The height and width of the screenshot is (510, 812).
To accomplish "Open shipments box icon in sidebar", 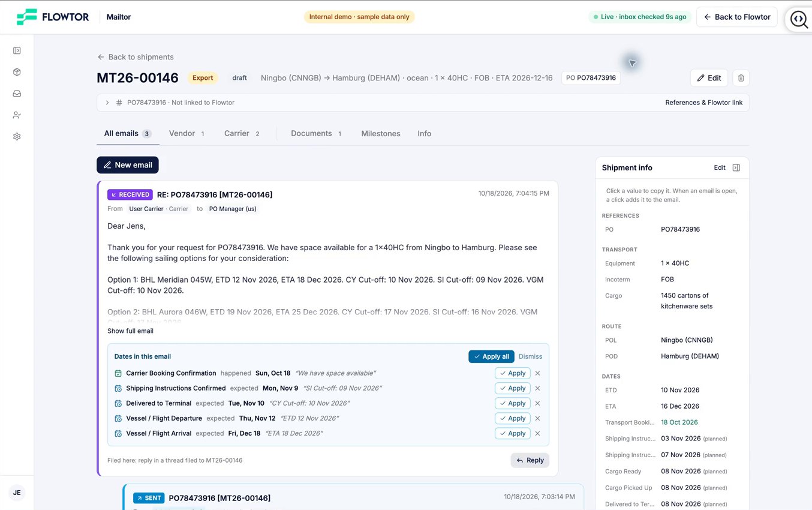I will pyautogui.click(x=17, y=72).
